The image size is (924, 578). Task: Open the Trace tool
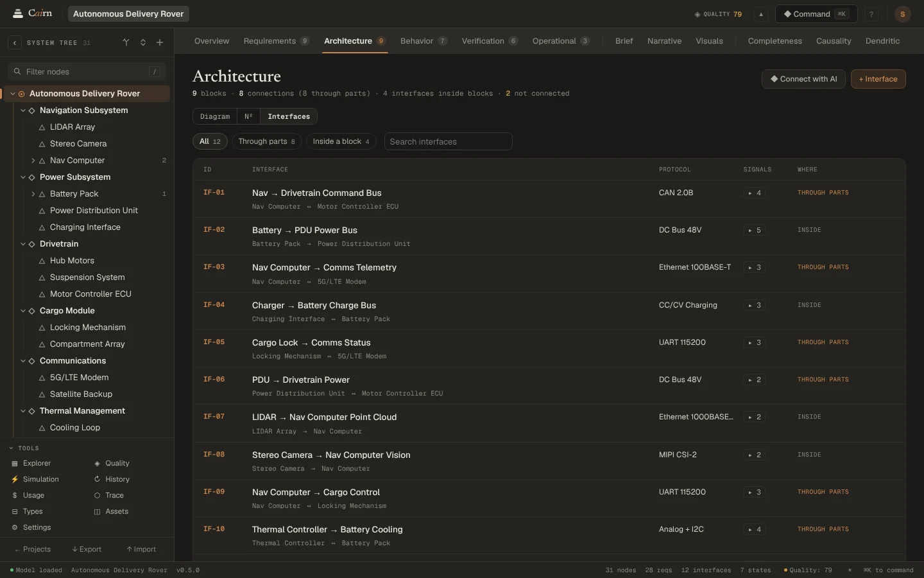109,495
